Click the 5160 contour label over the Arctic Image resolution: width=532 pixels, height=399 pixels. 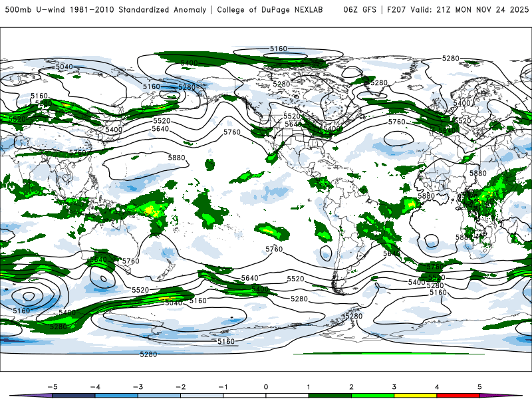[279, 49]
